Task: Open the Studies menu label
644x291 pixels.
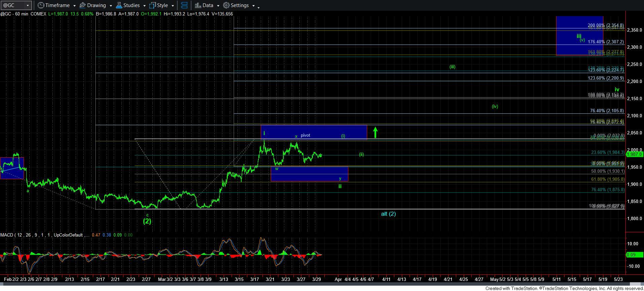Action: 131,5
